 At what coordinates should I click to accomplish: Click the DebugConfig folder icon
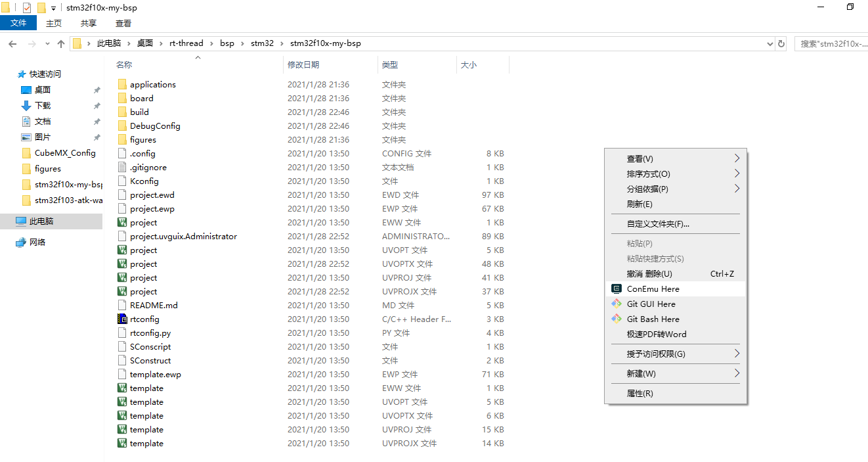click(121, 126)
